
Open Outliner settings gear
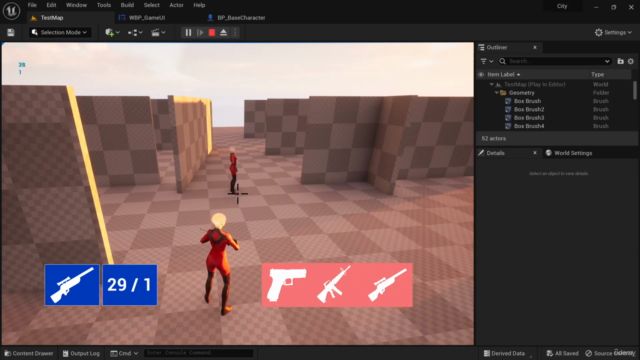click(631, 61)
